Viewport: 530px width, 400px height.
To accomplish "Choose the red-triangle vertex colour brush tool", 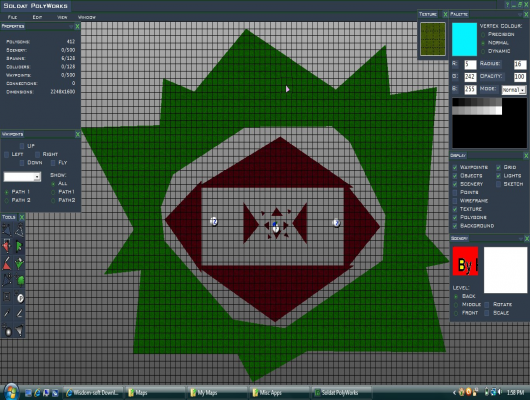I will 7,263.
